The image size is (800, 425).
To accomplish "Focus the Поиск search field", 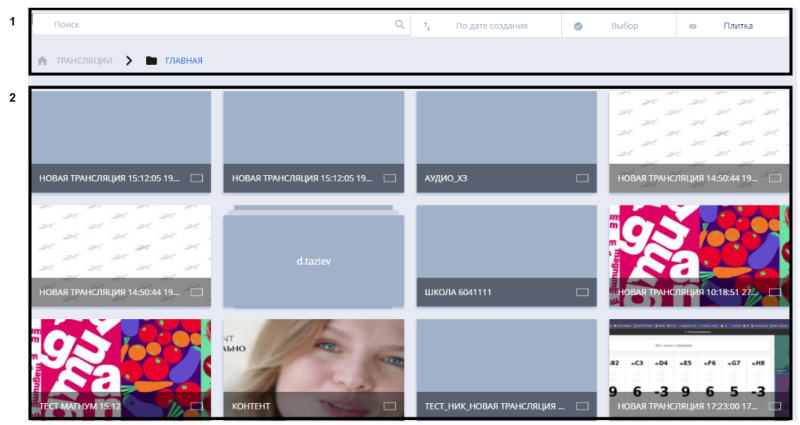I will pyautogui.click(x=215, y=24).
